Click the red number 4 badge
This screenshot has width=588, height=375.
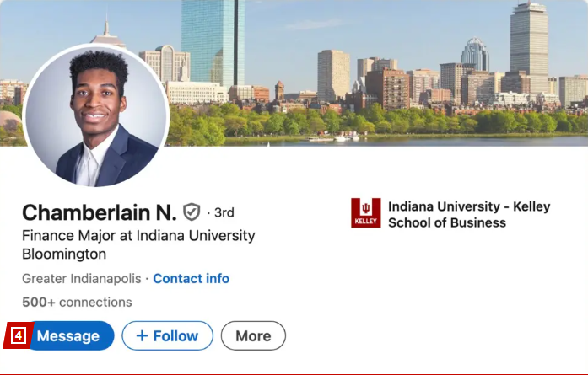pyautogui.click(x=18, y=335)
